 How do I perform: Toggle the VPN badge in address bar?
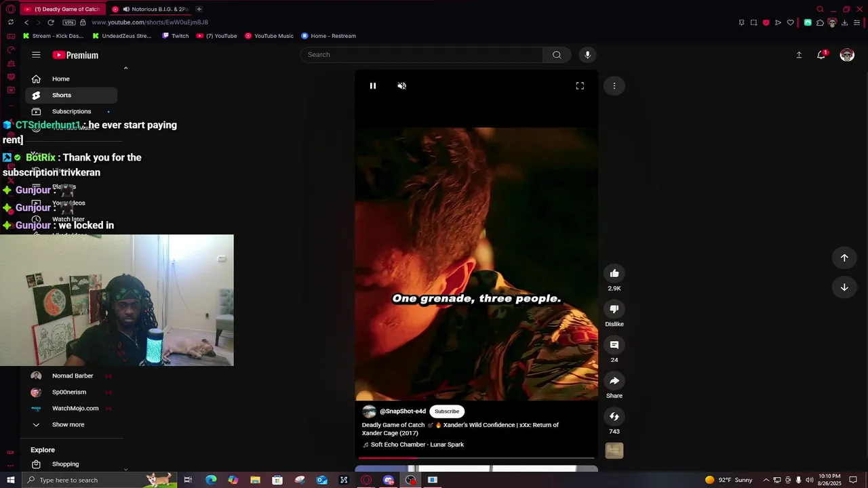click(x=68, y=22)
